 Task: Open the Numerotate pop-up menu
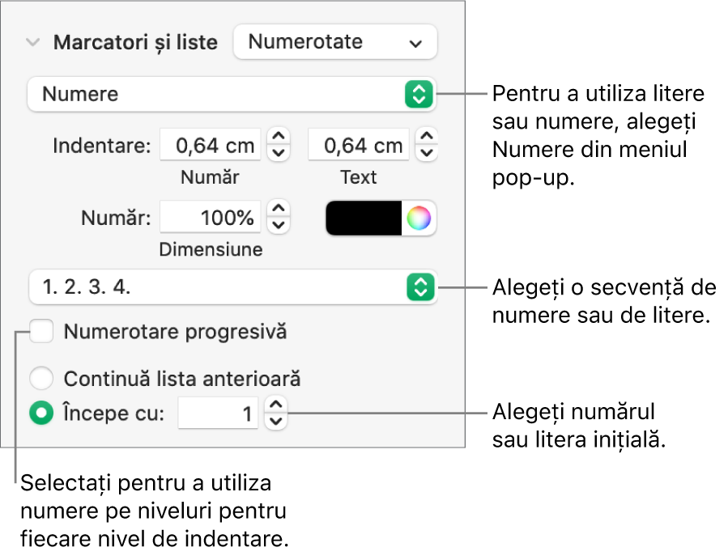pyautogui.click(x=335, y=42)
